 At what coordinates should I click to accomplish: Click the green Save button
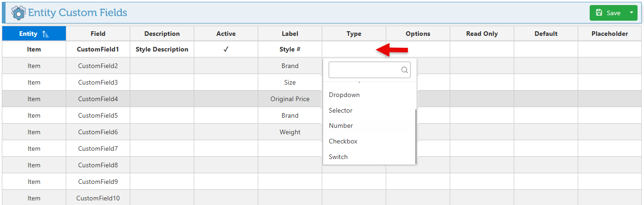608,13
